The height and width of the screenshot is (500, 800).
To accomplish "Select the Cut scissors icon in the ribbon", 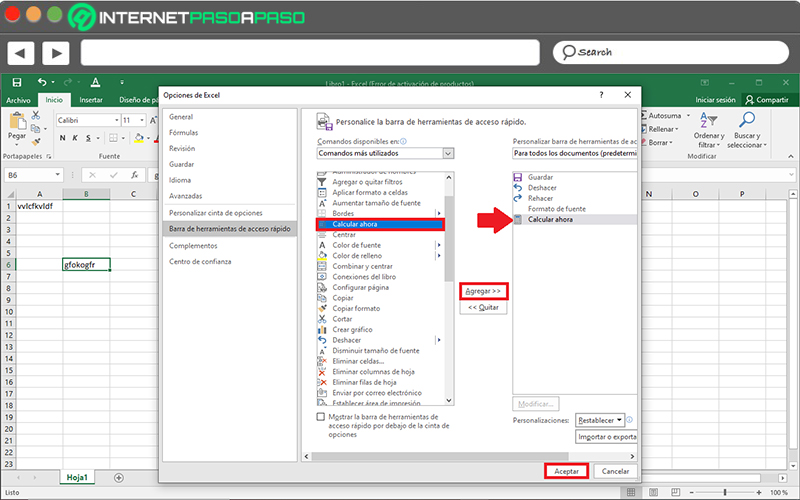I will (37, 115).
